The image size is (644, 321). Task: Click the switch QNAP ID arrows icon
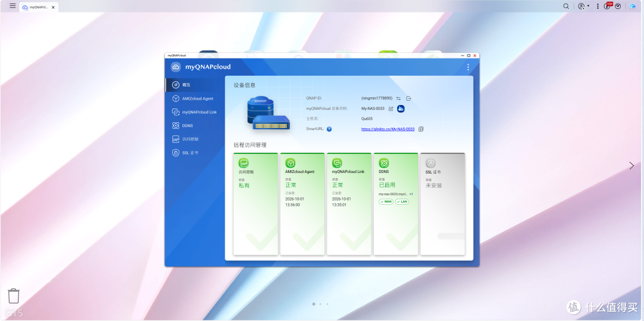(398, 98)
